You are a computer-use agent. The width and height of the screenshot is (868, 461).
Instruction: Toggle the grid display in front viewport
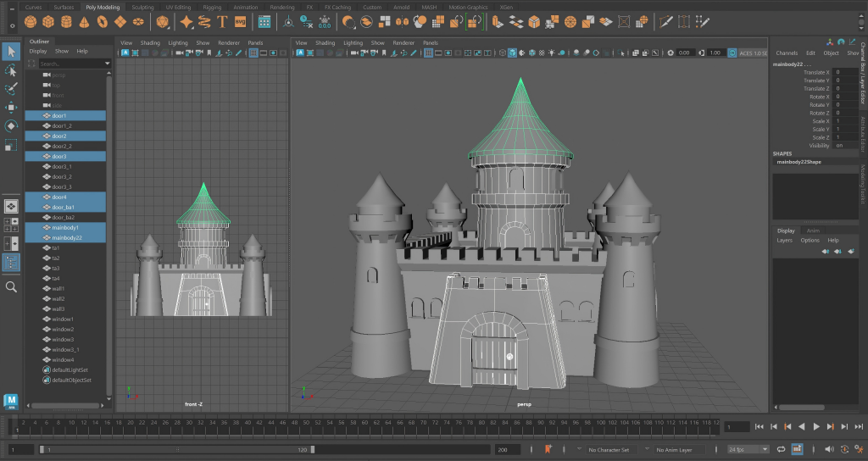pos(254,53)
